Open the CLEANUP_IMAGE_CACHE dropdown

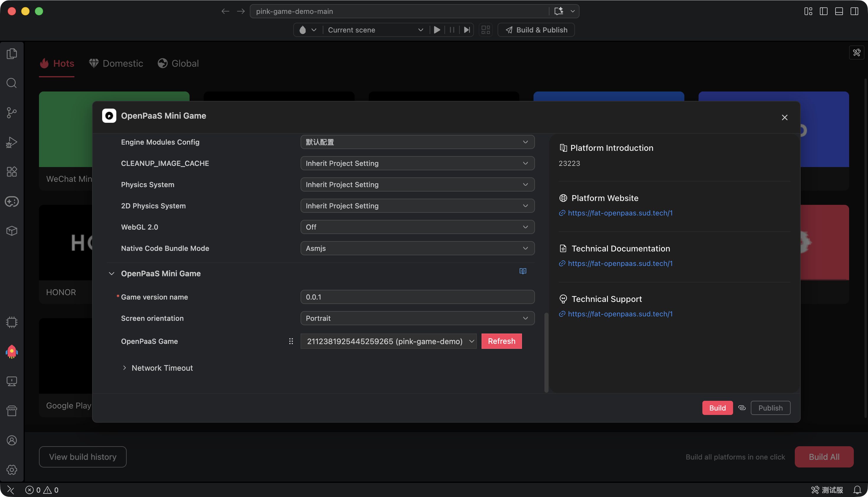point(417,163)
